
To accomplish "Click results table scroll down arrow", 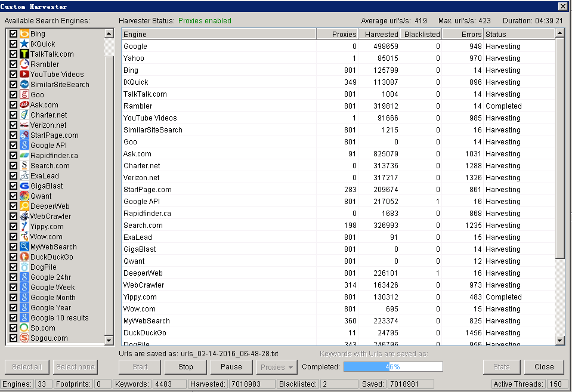I will (x=560, y=341).
